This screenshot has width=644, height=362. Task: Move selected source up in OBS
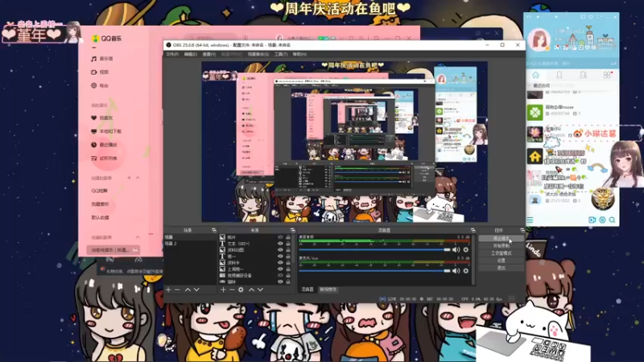[251, 290]
